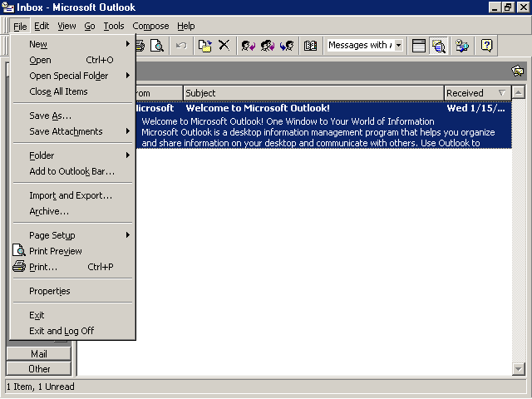Minimize the Outlook window
The image size is (532, 399).
tap(495, 7)
